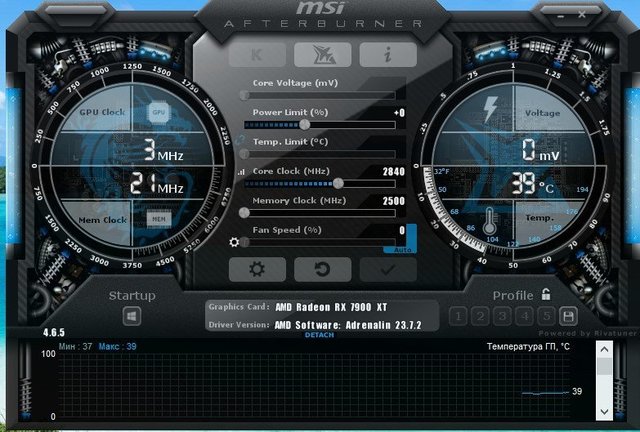Open fan settings gear beside Fan Speed
Screen dimensions: 640x432
234,242
